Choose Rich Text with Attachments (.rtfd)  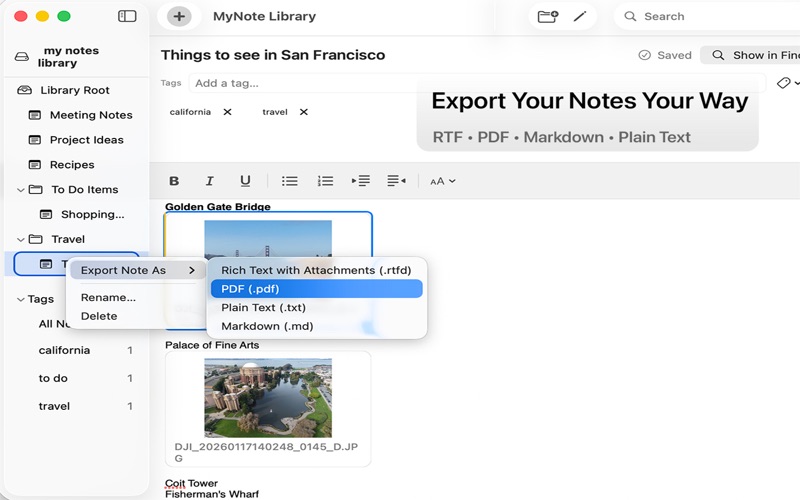click(316, 270)
